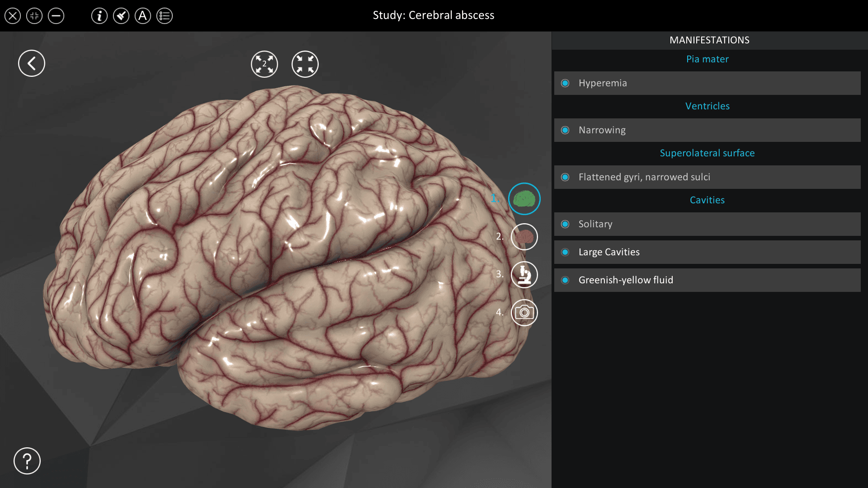868x488 pixels.
Task: Select 'Flattened gyri, narrowed sulci' row
Action: click(x=708, y=177)
